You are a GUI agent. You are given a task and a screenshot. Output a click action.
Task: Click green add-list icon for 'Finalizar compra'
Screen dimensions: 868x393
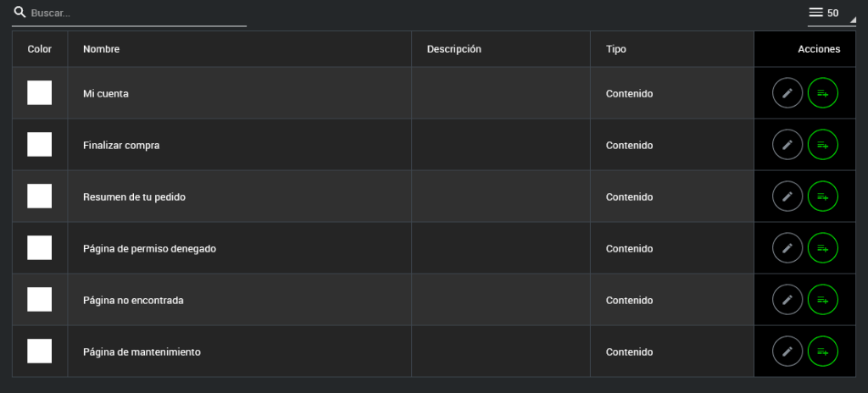(x=822, y=145)
